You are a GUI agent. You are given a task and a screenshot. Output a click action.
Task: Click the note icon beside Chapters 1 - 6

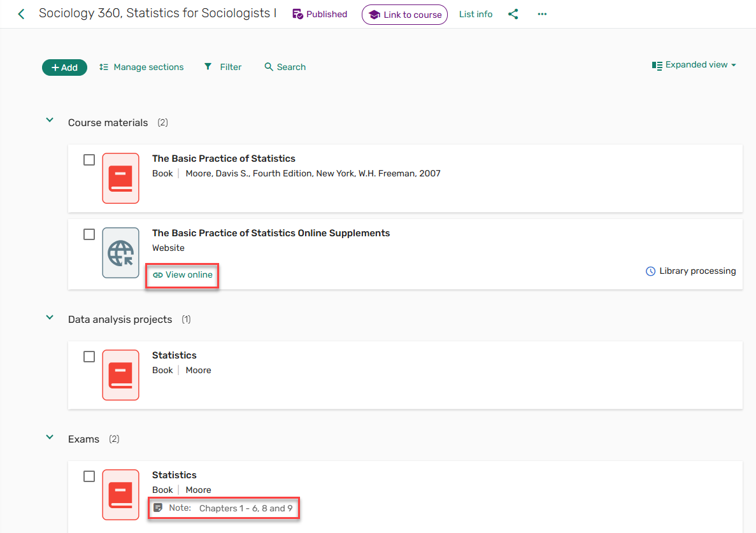[x=158, y=508]
